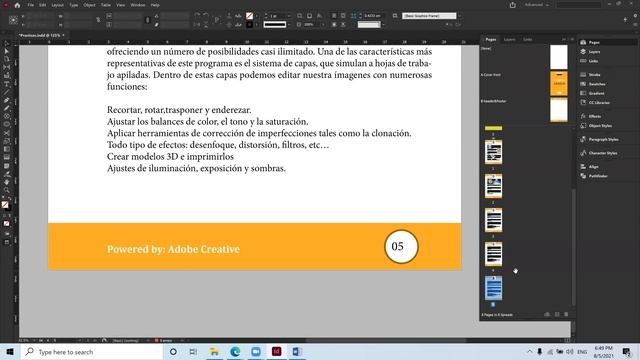This screenshot has height=360, width=640.
Task: Click the Home icon in top bar
Action: (x=17, y=5)
